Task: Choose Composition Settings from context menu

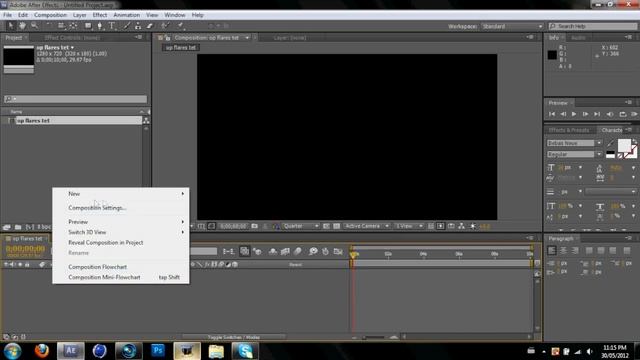Action: [97, 208]
